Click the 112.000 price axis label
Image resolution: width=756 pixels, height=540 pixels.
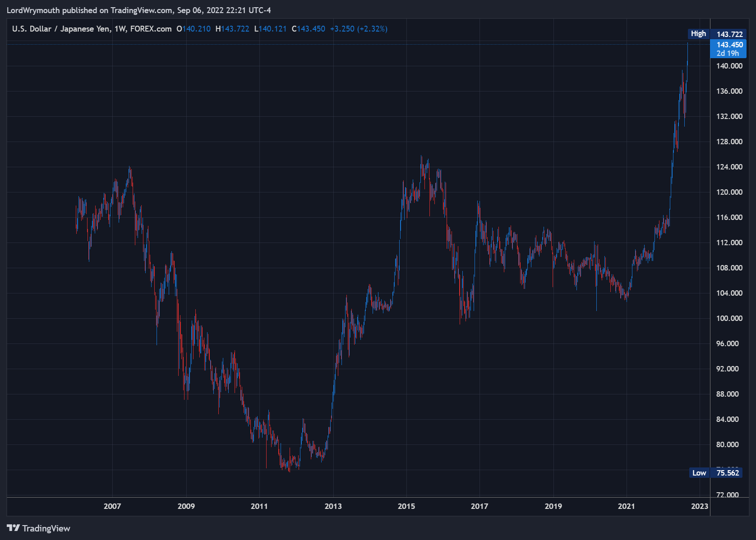(x=729, y=243)
